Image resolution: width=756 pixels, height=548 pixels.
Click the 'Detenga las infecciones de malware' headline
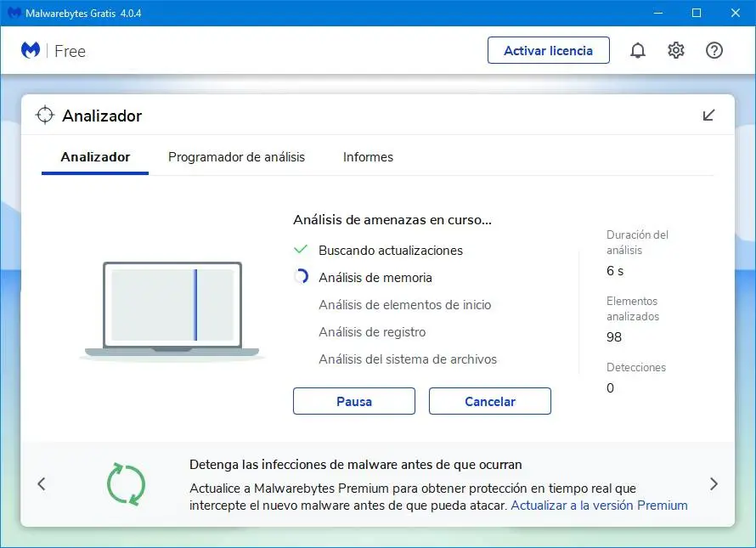coord(355,465)
